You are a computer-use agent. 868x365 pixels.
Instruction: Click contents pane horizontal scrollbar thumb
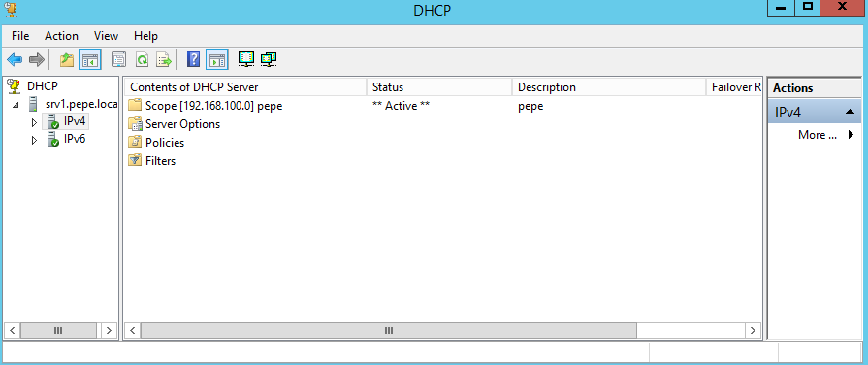coord(389,331)
